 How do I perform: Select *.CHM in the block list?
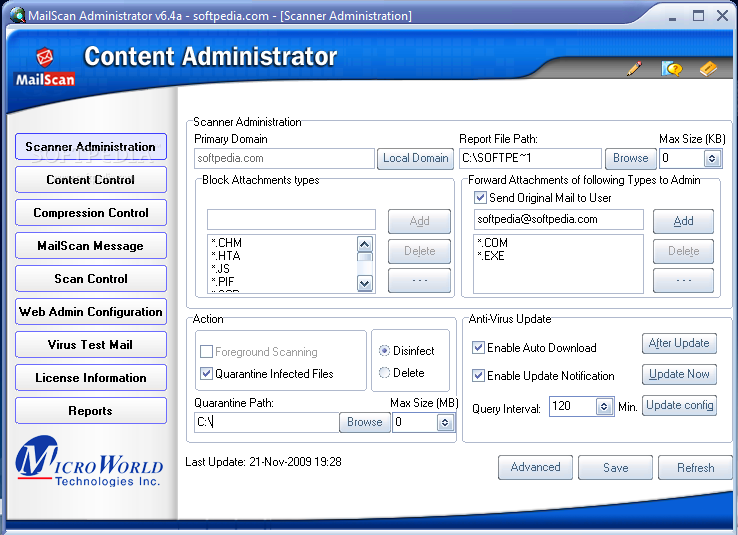(x=226, y=243)
